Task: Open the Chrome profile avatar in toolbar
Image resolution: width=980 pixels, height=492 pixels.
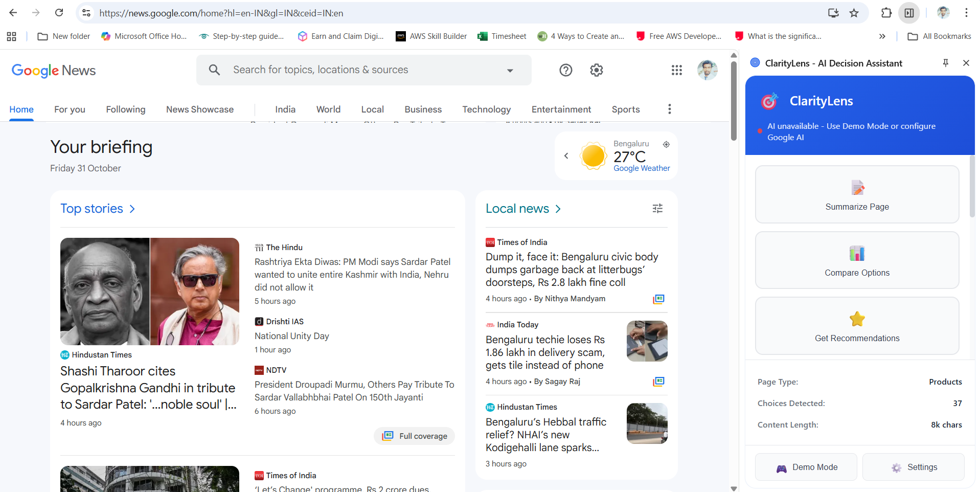Action: point(943,13)
